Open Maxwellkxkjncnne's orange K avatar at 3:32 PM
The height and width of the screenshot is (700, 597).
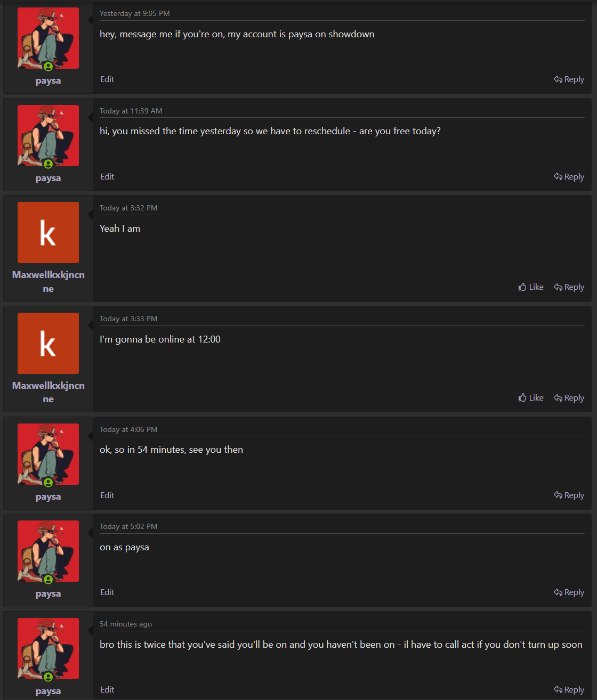[48, 232]
